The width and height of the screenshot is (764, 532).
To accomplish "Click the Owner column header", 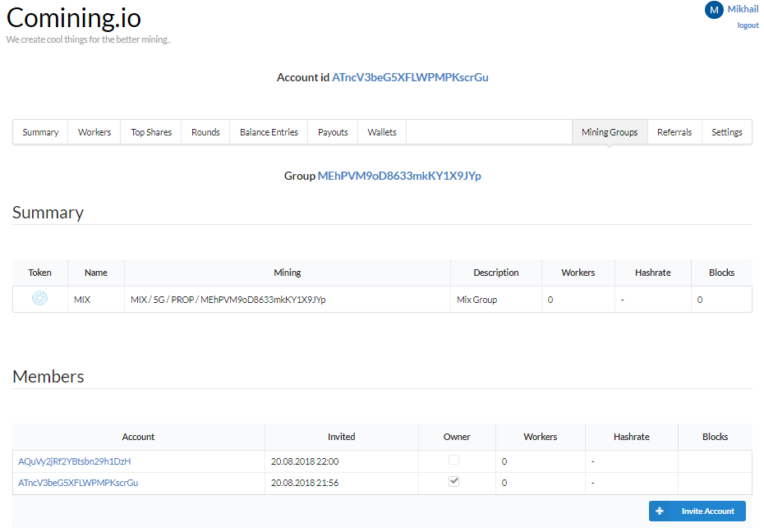I will 457,437.
